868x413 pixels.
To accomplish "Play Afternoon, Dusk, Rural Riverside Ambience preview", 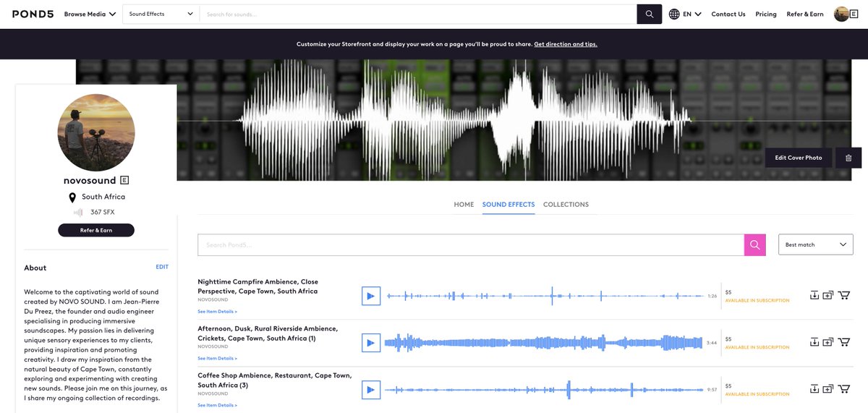I will tap(370, 343).
